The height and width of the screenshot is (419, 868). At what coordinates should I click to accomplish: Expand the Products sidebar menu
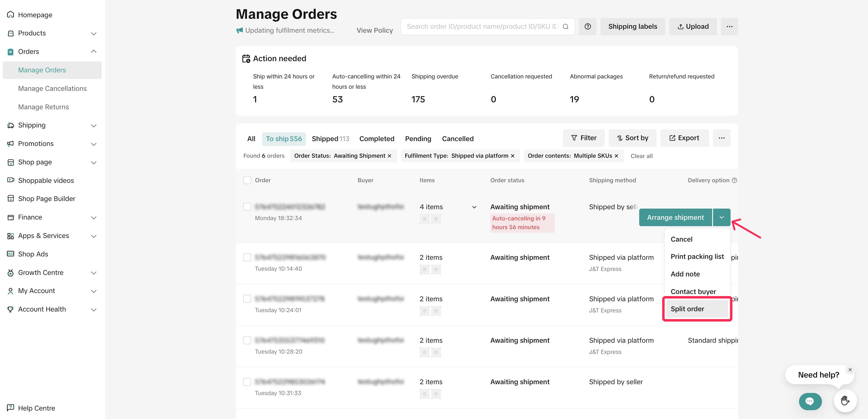point(94,33)
